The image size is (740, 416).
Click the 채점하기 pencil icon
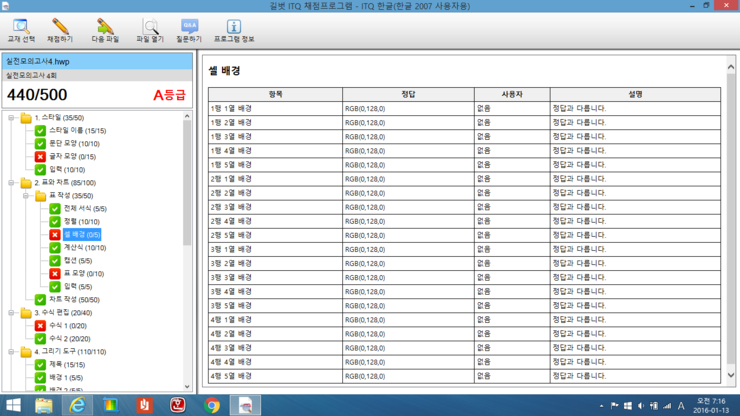tap(60, 29)
